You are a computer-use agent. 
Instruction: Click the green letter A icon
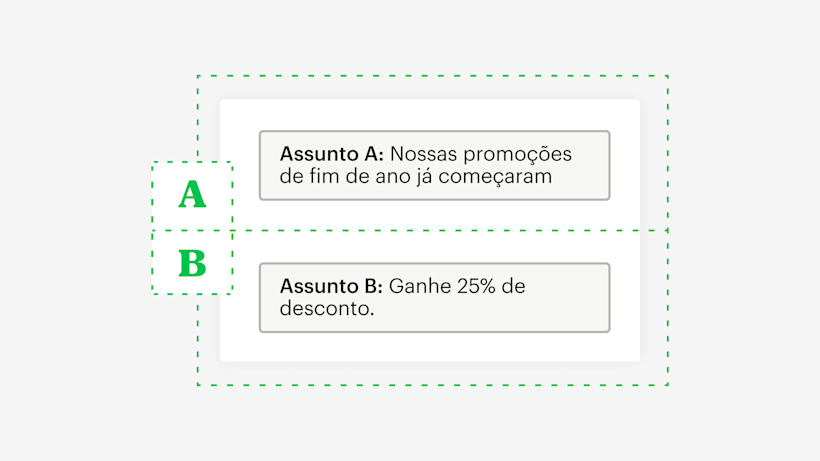click(x=192, y=195)
